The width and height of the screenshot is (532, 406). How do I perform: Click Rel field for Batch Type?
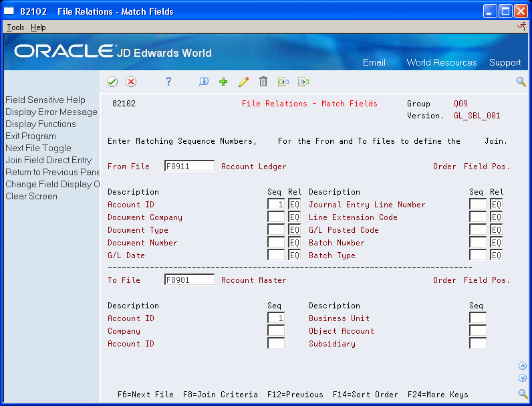point(496,255)
